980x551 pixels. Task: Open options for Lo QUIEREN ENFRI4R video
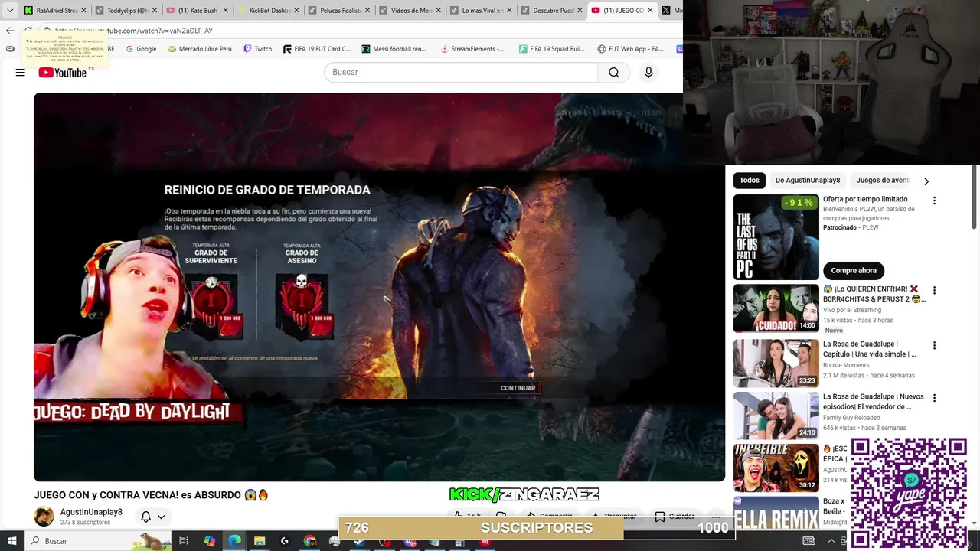click(x=934, y=291)
